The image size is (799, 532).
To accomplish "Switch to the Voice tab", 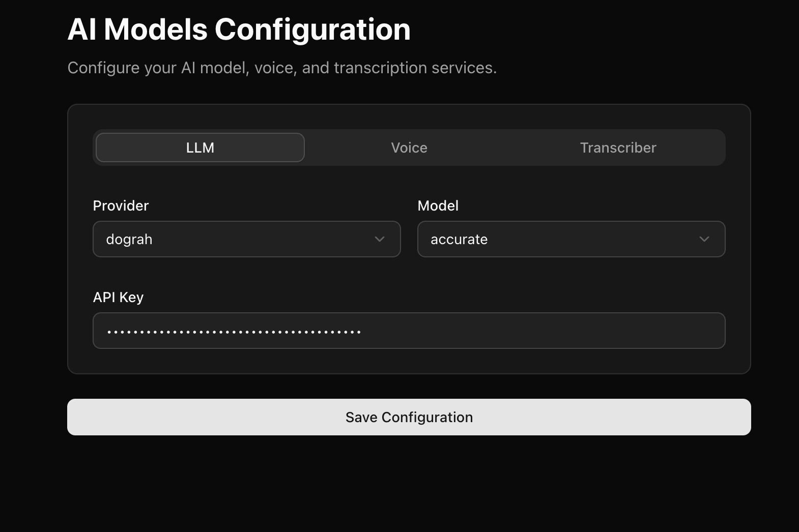I will (x=409, y=147).
